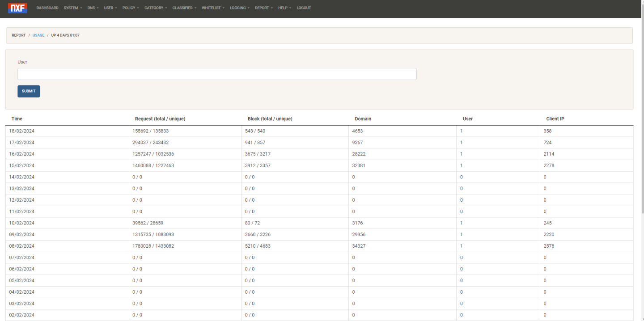Image resolution: width=644 pixels, height=321 pixels.
Task: Click the Logout link
Action: pyautogui.click(x=304, y=8)
